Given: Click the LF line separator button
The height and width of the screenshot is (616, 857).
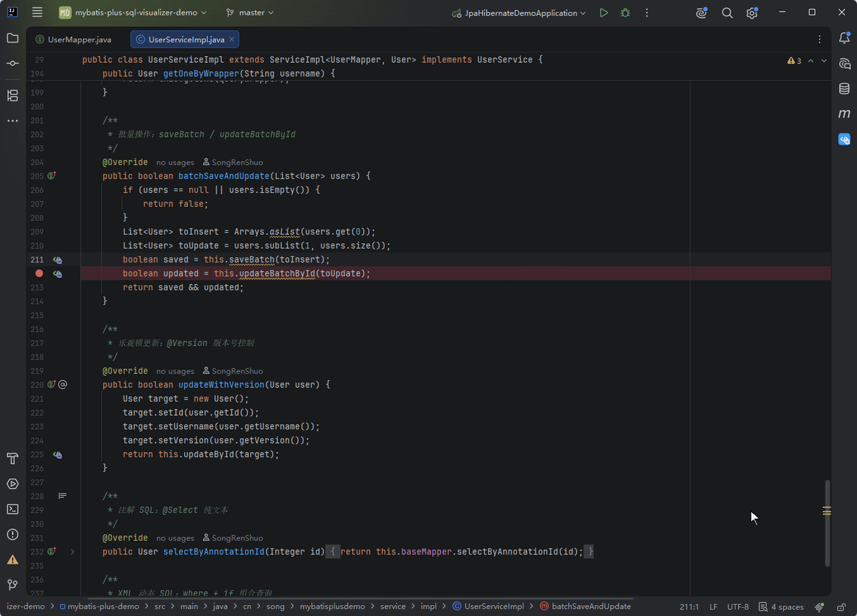Looking at the screenshot, I should [714, 607].
